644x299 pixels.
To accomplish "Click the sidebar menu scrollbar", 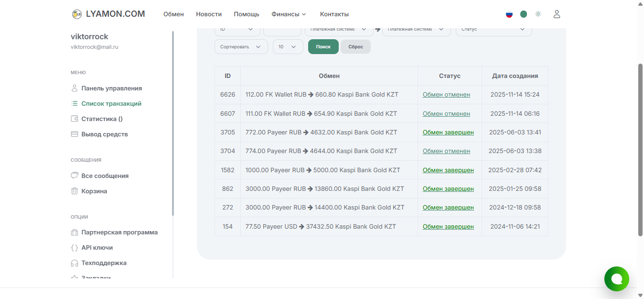I will click(173, 123).
